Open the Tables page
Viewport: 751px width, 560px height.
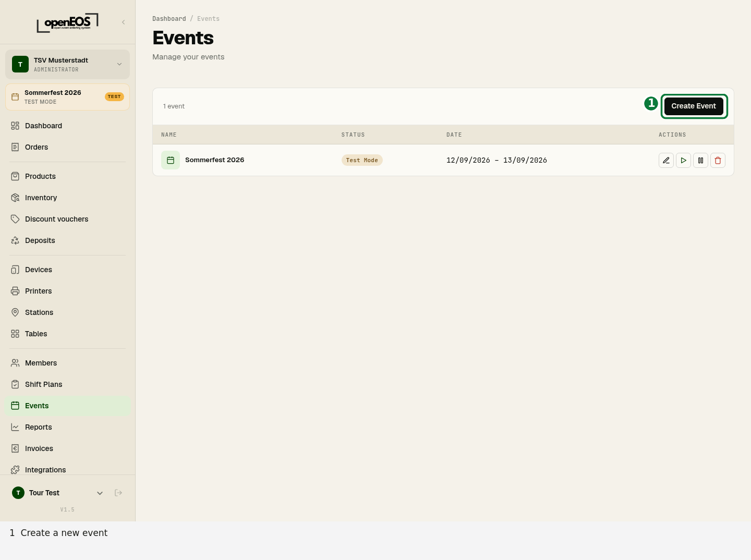(x=67, y=334)
